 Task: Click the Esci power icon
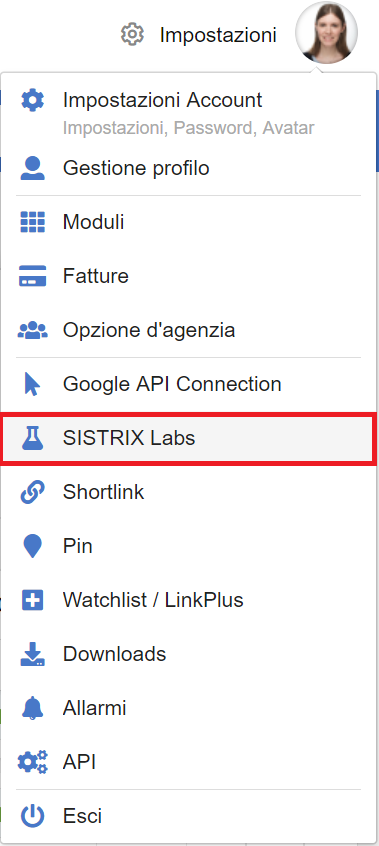[32, 816]
